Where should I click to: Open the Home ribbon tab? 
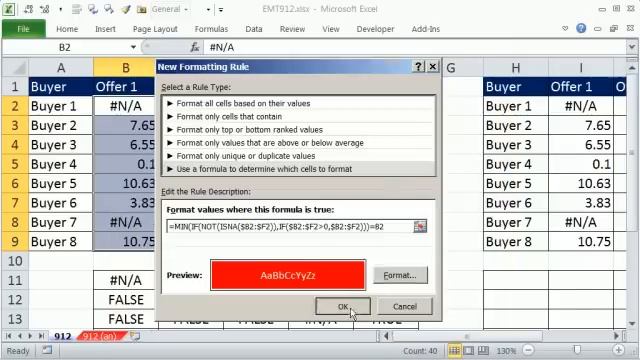coord(67,29)
